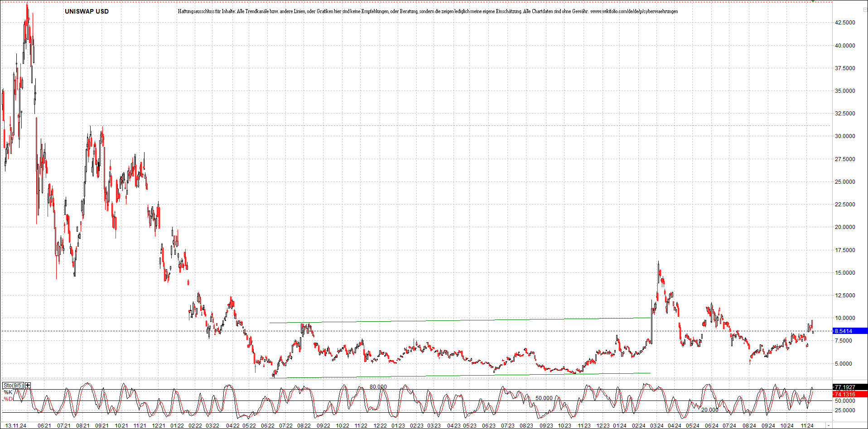Click the 80.000 stochastic level label
The image size is (868, 429).
click(x=378, y=387)
